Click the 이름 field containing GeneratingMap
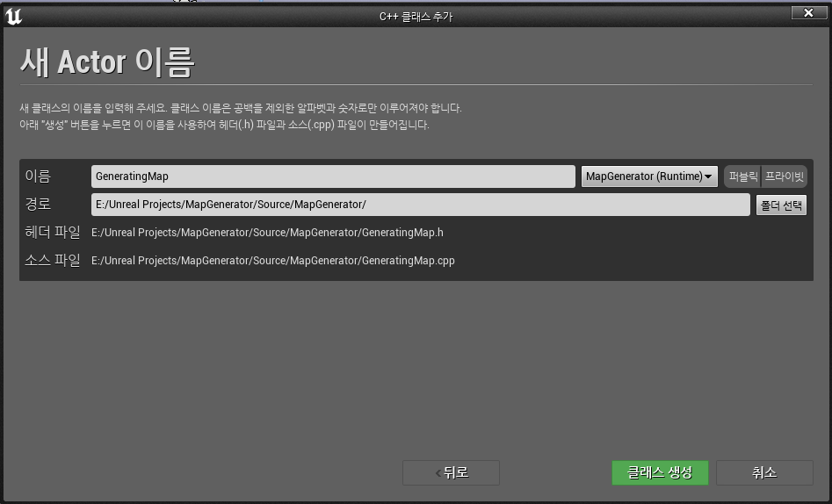This screenshot has height=504, width=832. coord(333,176)
